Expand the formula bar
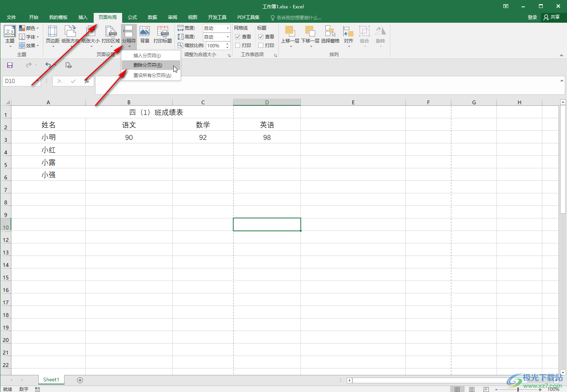 (562, 81)
